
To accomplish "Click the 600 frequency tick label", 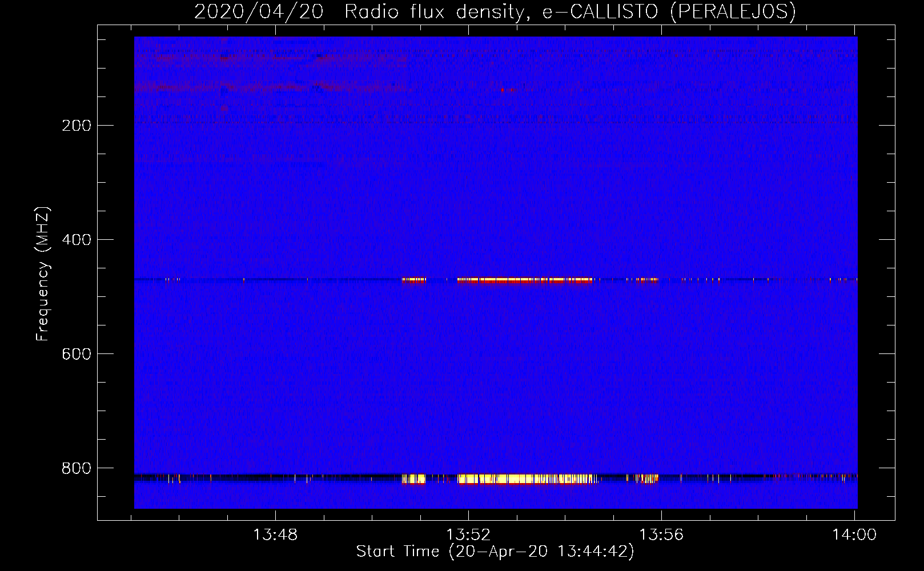I will click(77, 354).
